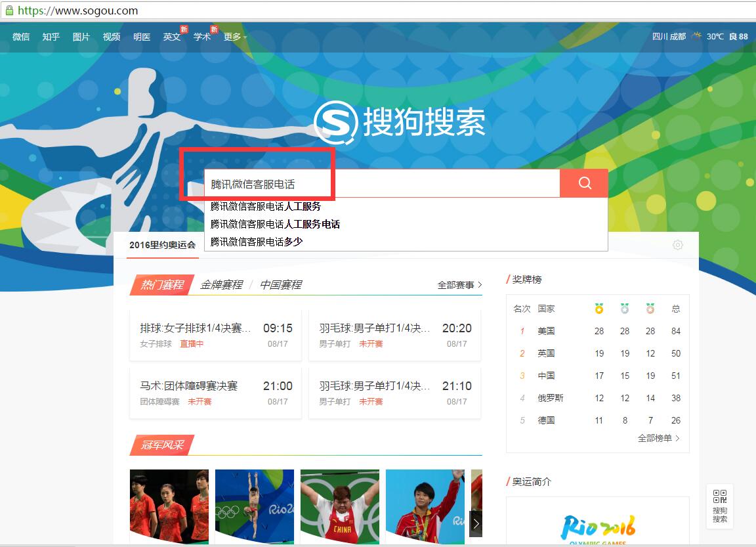Image resolution: width=756 pixels, height=547 pixels.
Task: Advance the champion photo carousel arrow
Action: pos(476,524)
